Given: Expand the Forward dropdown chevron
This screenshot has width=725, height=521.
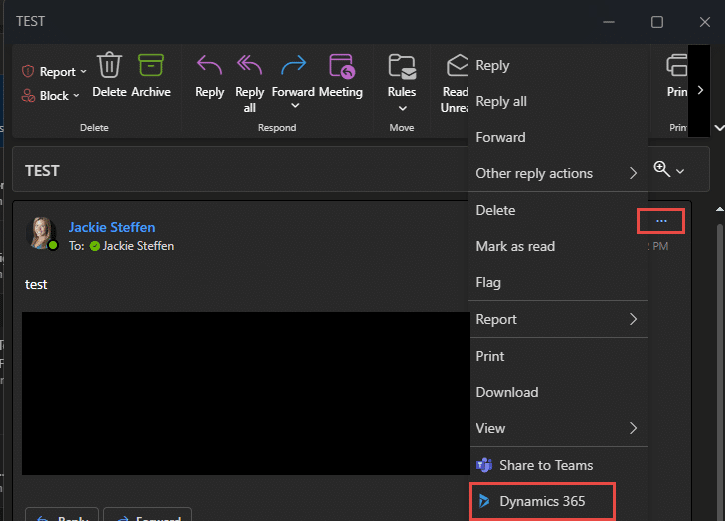Looking at the screenshot, I should point(295,106).
